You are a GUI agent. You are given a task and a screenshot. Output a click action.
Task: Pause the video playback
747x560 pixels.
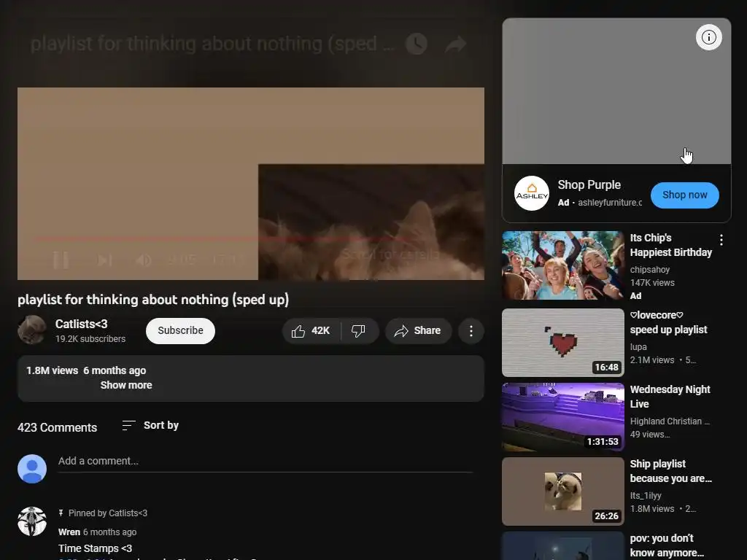point(61,260)
